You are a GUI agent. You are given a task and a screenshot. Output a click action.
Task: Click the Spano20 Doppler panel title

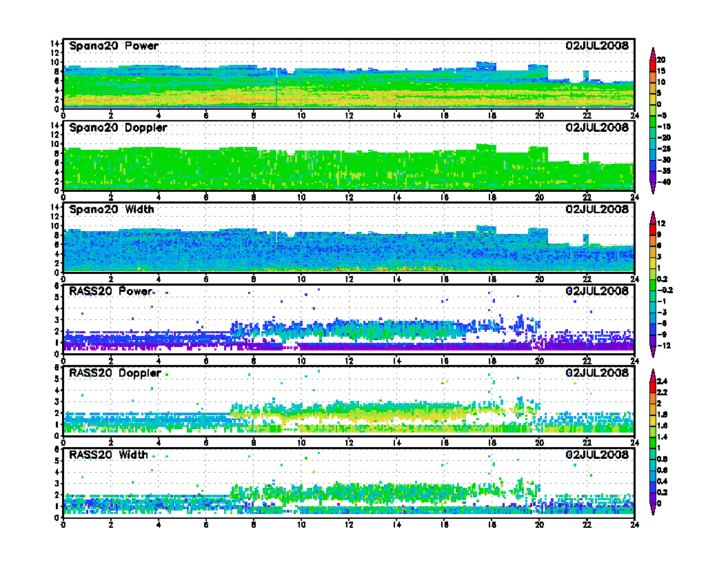118,128
